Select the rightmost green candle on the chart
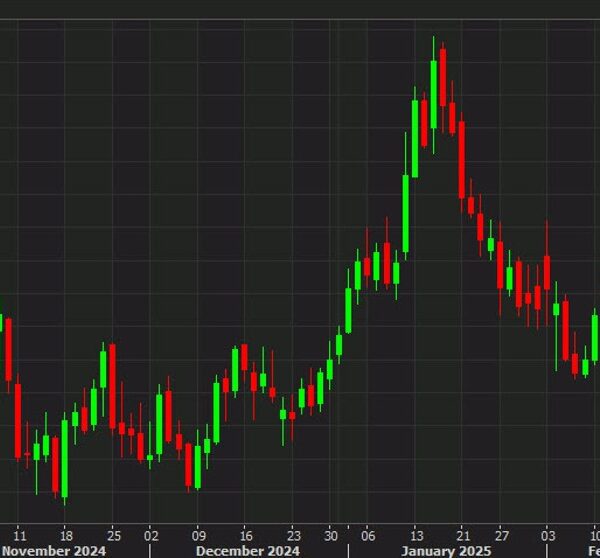600x558 pixels. click(x=595, y=337)
